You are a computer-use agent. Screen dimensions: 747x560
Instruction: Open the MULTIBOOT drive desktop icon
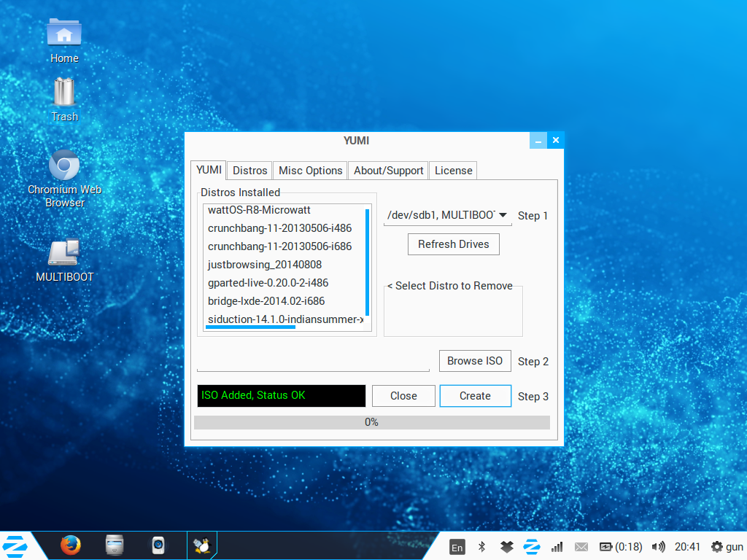pos(64,260)
